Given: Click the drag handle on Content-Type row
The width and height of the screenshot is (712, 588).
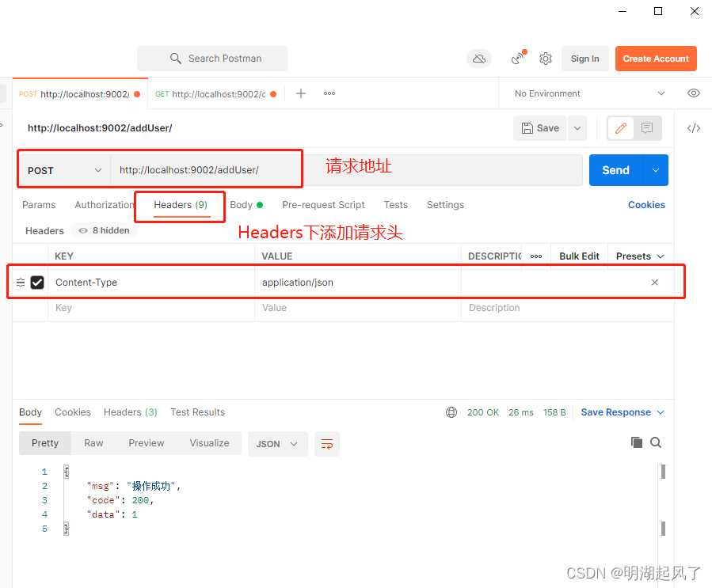Looking at the screenshot, I should pyautogui.click(x=21, y=283).
